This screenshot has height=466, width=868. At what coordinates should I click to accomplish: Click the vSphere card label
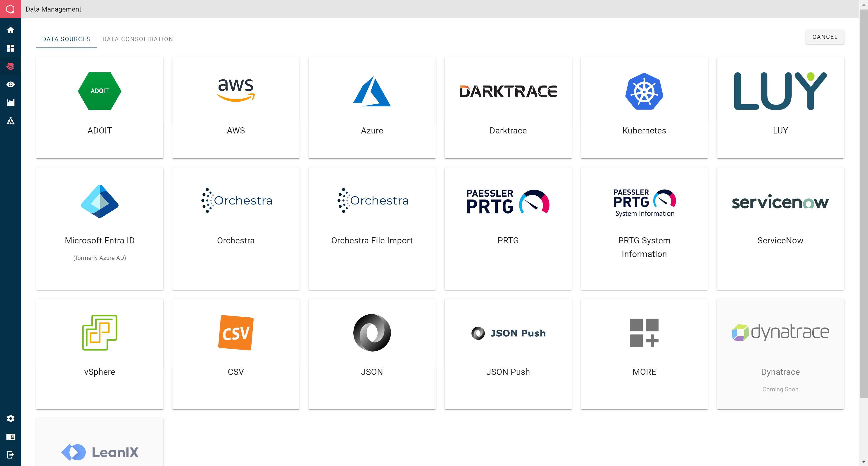[100, 372]
